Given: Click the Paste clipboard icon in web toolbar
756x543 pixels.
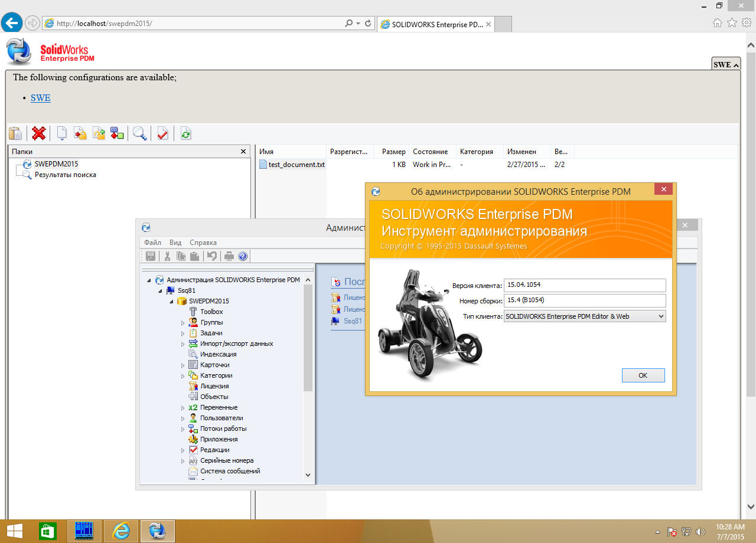Looking at the screenshot, I should (15, 133).
